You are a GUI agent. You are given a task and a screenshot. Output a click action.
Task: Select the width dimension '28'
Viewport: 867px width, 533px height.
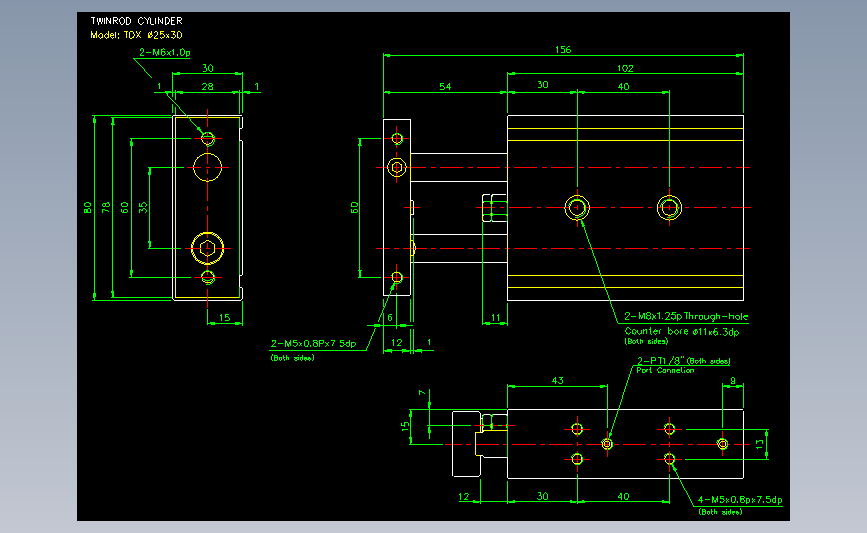click(207, 87)
